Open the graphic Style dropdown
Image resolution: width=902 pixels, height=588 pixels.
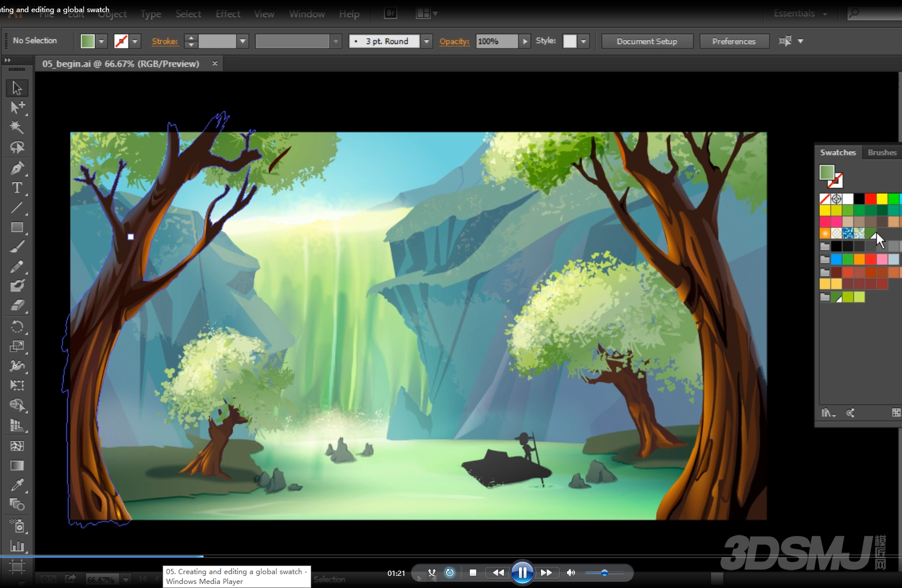pyautogui.click(x=584, y=41)
